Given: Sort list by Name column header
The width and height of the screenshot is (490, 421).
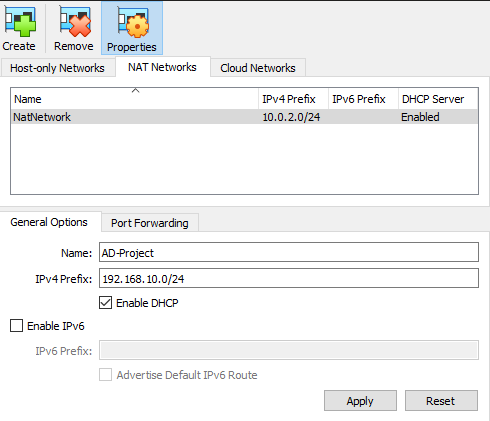Looking at the screenshot, I should pos(135,99).
